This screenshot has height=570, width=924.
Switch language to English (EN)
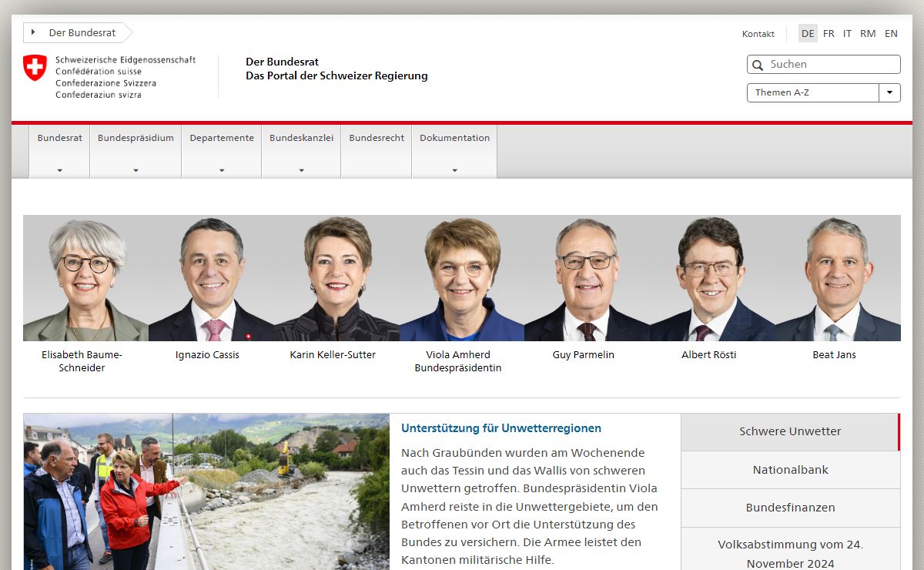point(891,34)
